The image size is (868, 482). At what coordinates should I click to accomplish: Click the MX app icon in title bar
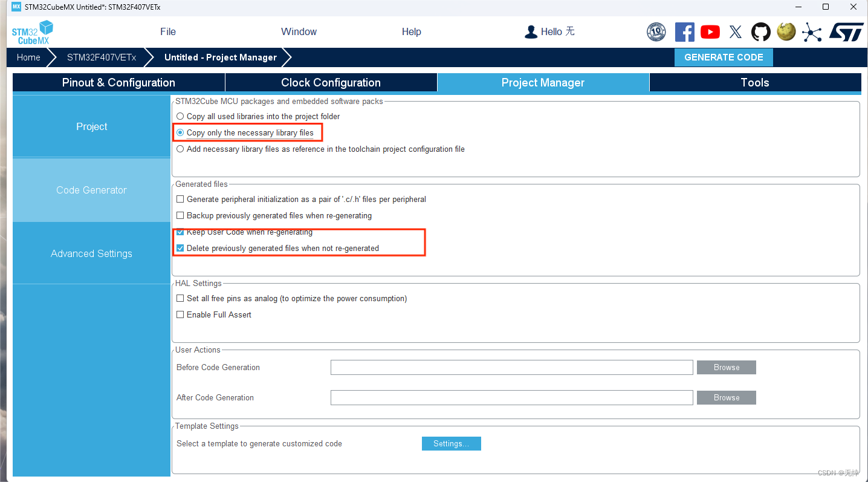coord(16,7)
